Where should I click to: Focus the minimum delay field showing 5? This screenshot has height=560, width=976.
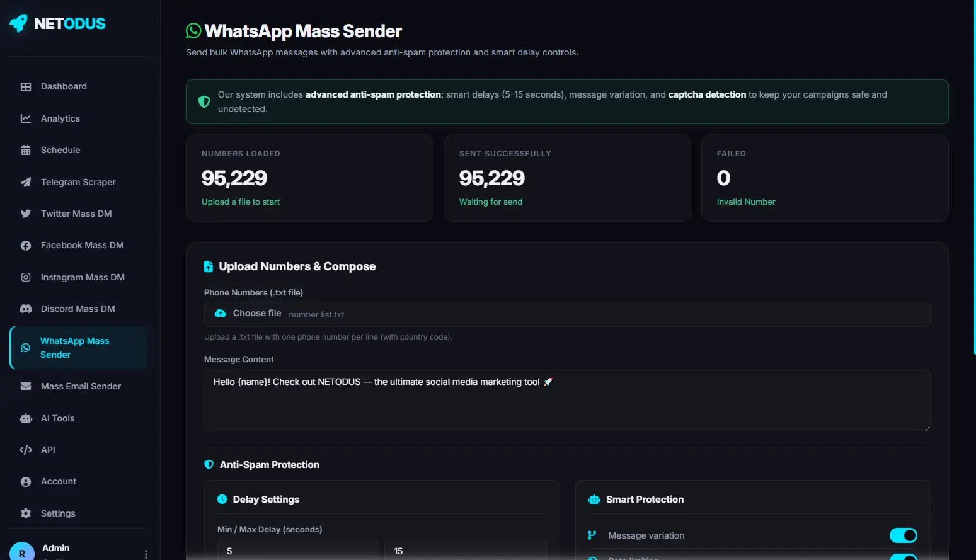(298, 551)
